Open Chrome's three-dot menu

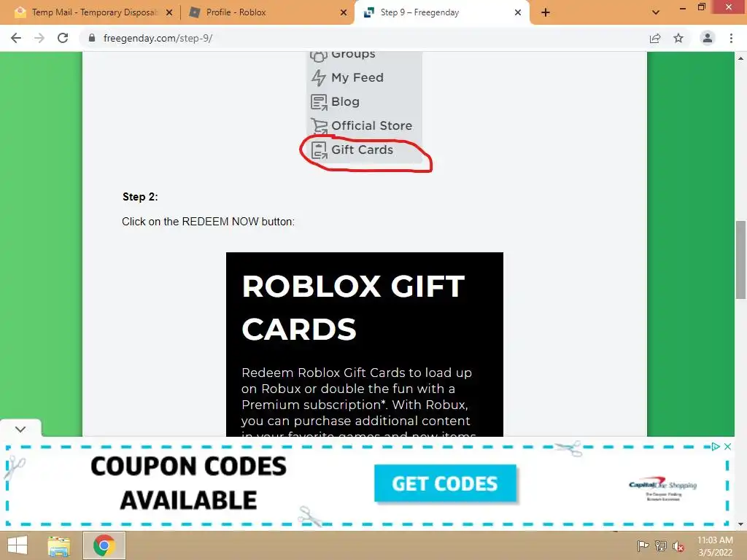tap(731, 38)
